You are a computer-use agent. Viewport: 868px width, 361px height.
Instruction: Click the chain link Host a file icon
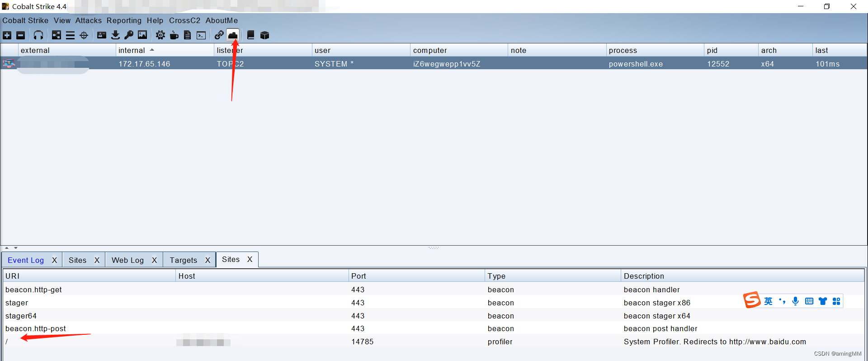tap(219, 35)
